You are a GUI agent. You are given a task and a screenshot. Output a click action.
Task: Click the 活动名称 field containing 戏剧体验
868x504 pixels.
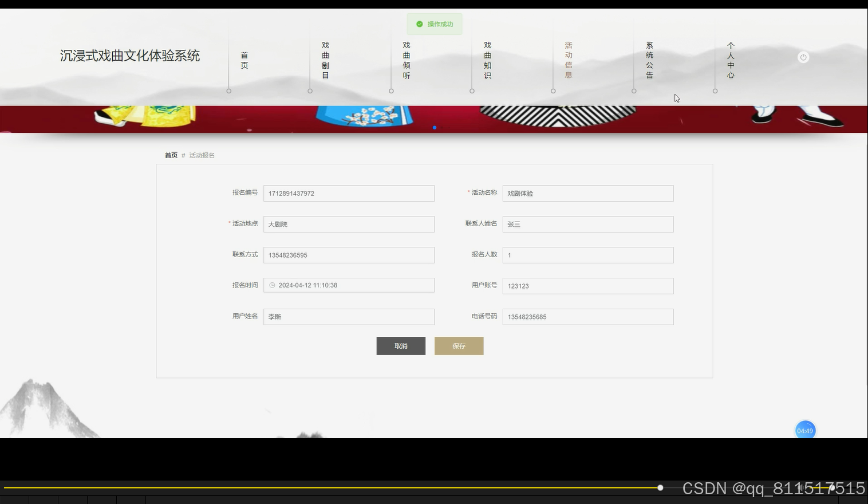pyautogui.click(x=587, y=193)
